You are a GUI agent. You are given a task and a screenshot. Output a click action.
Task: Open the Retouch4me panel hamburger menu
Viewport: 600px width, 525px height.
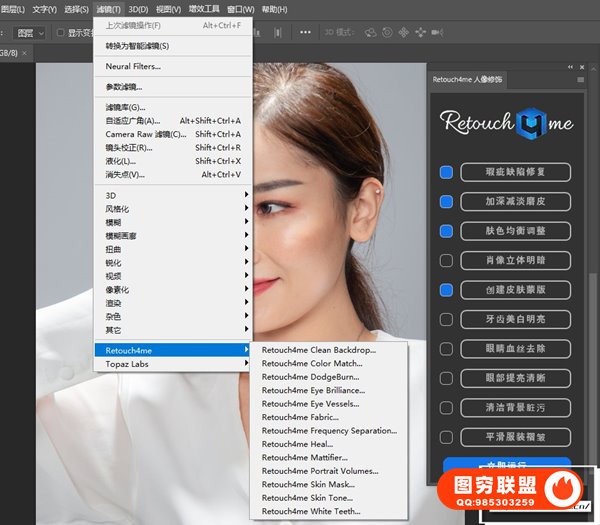[581, 78]
